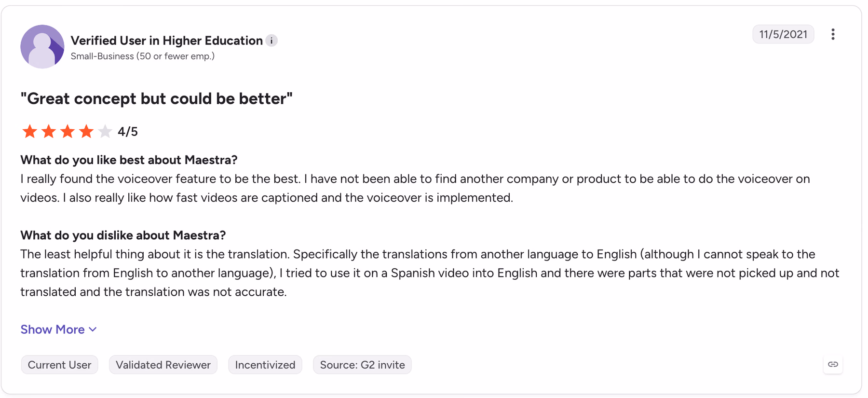The height and width of the screenshot is (398, 868).
Task: Click the Incentivized badge
Action: tap(265, 365)
